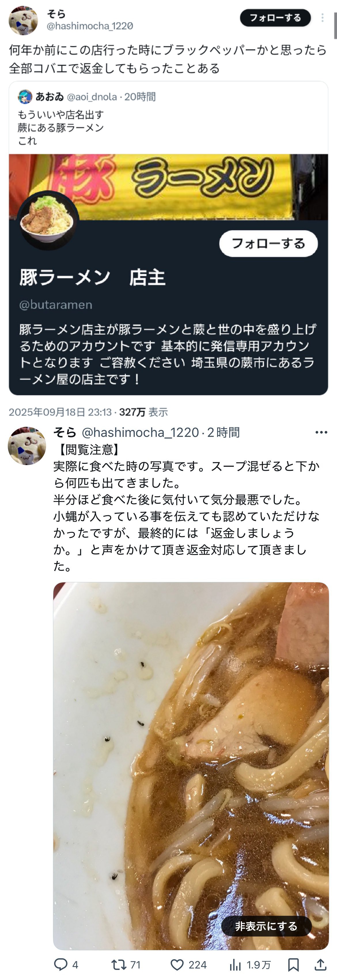Open @butaramen handle in profile card
Image resolution: width=337 pixels, height=980 pixels.
click(56, 305)
